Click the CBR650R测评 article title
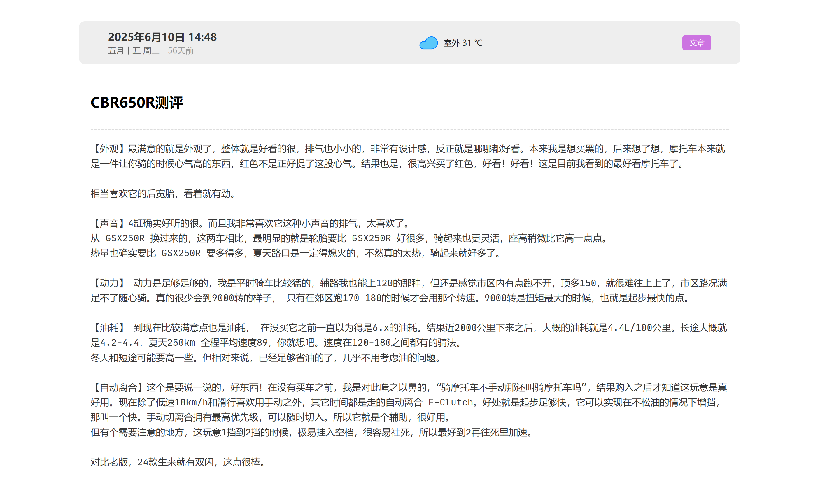 (137, 102)
